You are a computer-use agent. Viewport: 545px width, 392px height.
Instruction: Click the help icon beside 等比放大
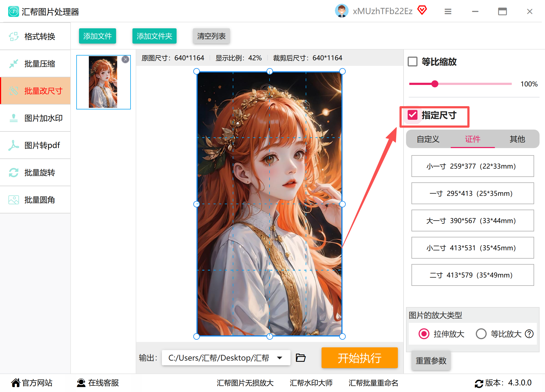pos(529,334)
